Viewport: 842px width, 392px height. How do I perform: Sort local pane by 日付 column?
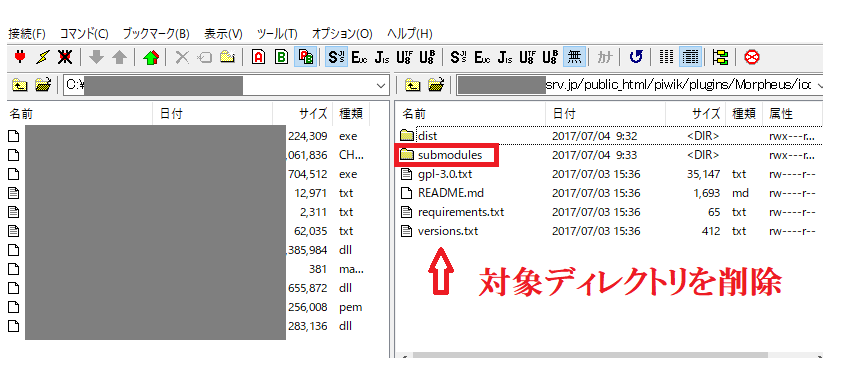[x=213, y=114]
